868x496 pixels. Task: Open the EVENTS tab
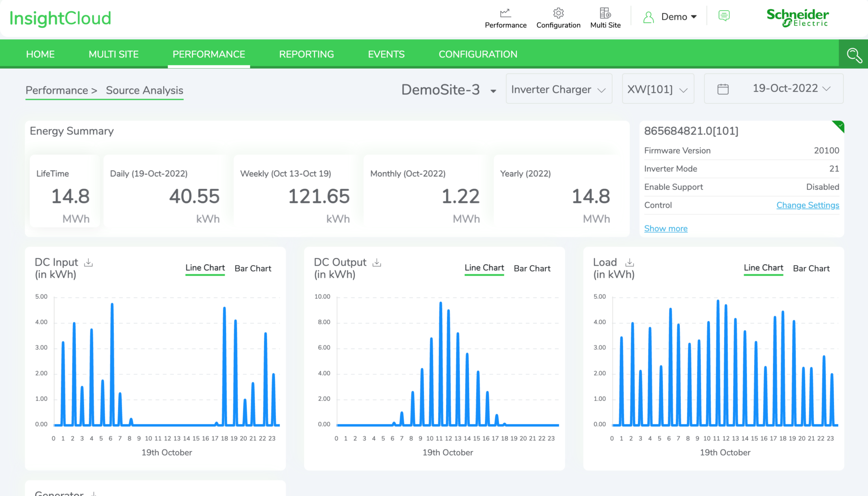[386, 54]
